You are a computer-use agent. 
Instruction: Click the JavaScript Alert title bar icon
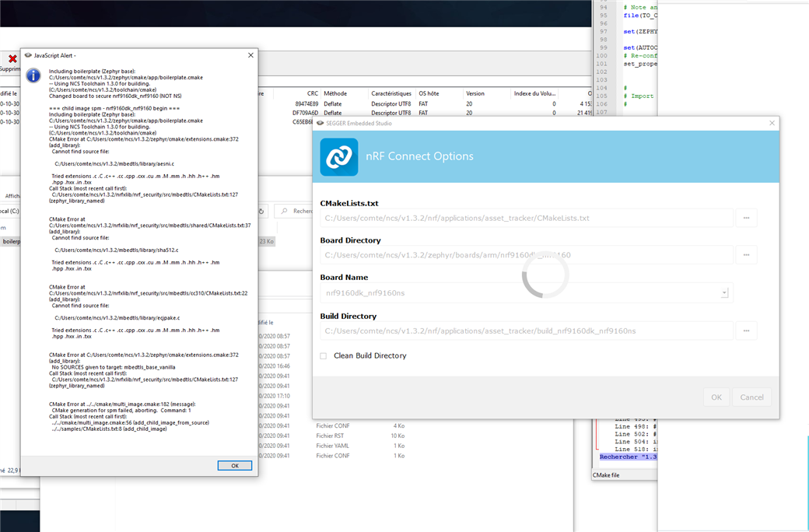pyautogui.click(x=28, y=55)
